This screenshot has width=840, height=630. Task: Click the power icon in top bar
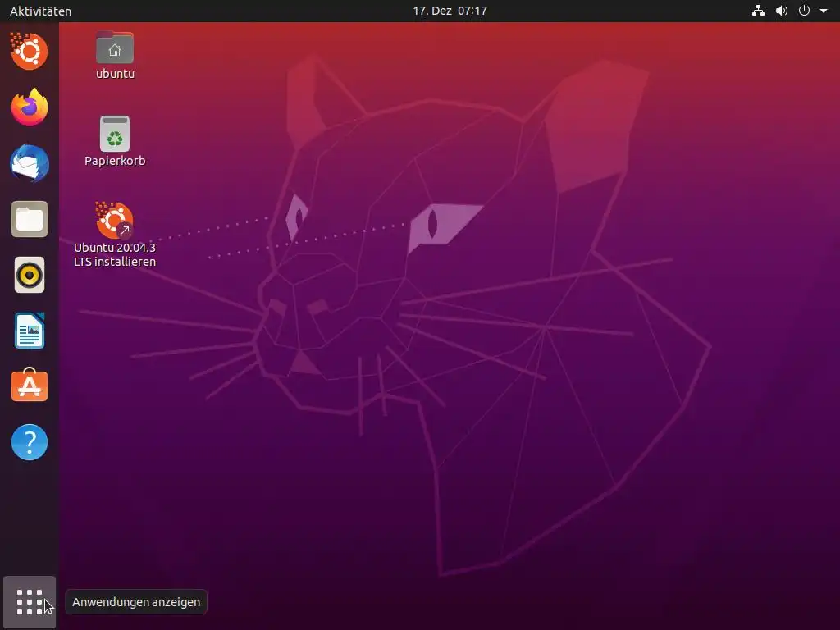(x=804, y=11)
